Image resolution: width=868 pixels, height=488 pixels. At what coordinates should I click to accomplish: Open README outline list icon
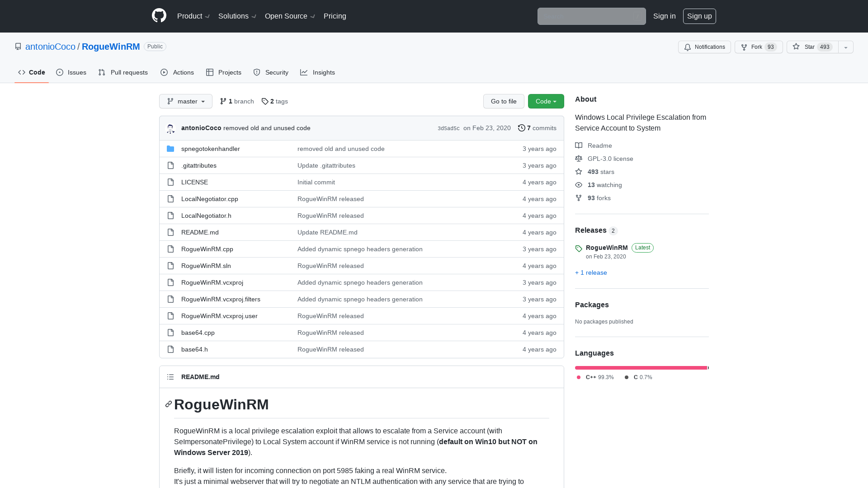click(x=170, y=377)
